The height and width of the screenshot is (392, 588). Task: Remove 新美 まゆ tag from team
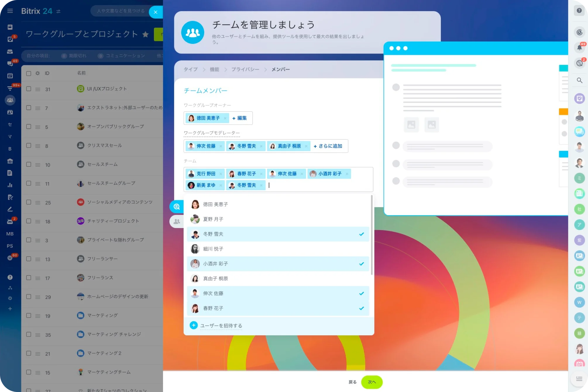click(221, 185)
